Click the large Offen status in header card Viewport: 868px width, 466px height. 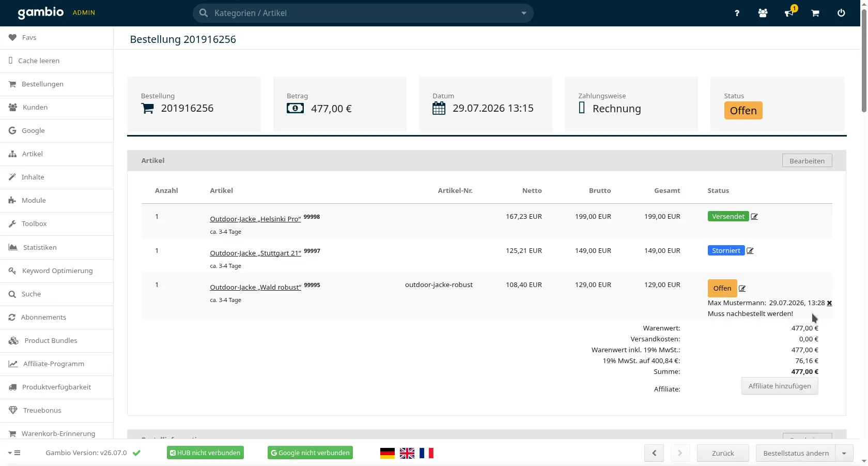[743, 111]
